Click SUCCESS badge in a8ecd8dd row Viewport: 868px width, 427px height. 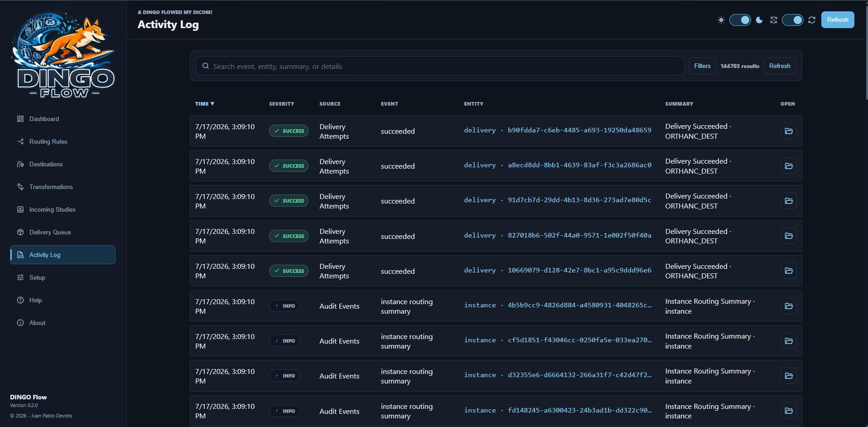pyautogui.click(x=289, y=166)
